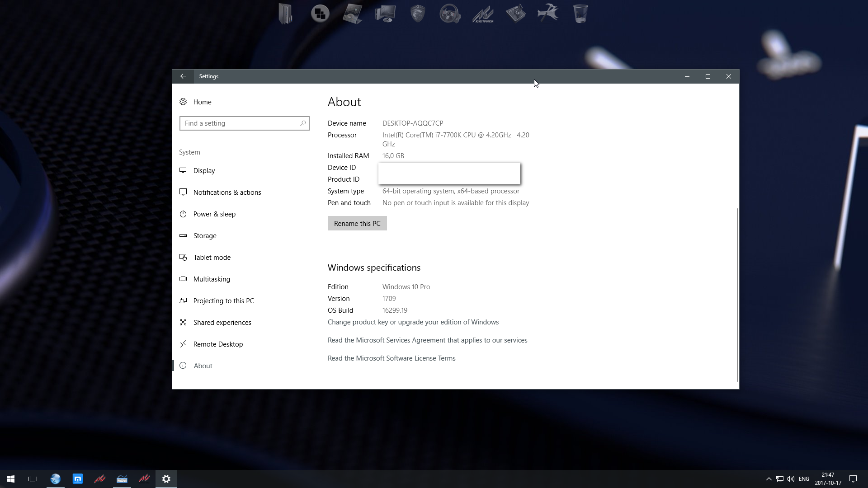This screenshot has height=488, width=868.
Task: Click Rename this PC button
Action: (357, 224)
